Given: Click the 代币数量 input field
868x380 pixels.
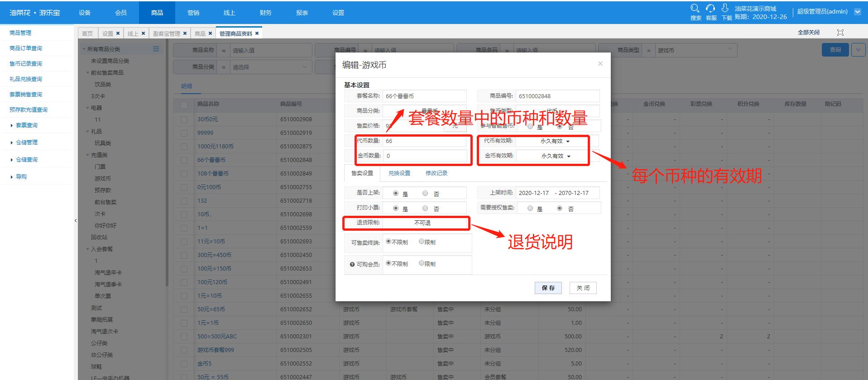Looking at the screenshot, I should [x=425, y=141].
